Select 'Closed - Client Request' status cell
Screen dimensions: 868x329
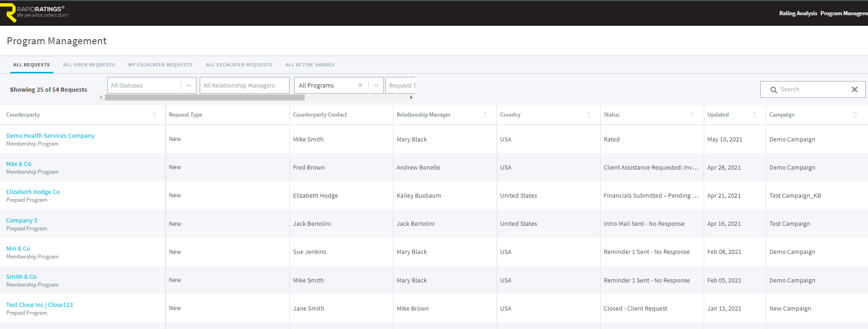click(635, 309)
